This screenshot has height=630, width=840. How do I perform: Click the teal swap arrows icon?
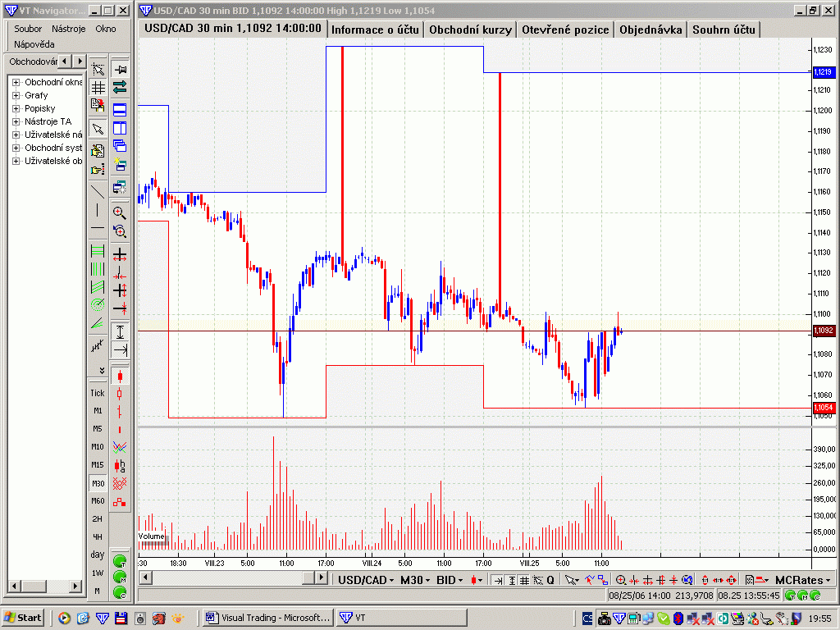(120, 87)
